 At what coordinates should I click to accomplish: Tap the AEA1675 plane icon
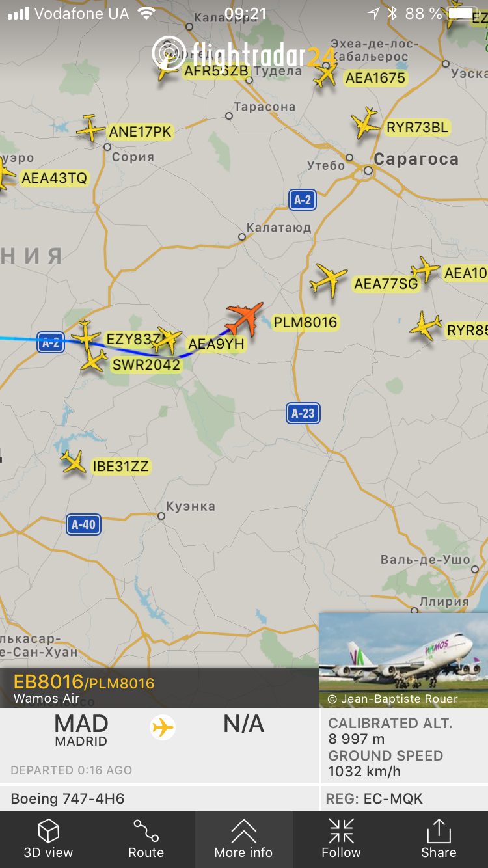[x=326, y=75]
